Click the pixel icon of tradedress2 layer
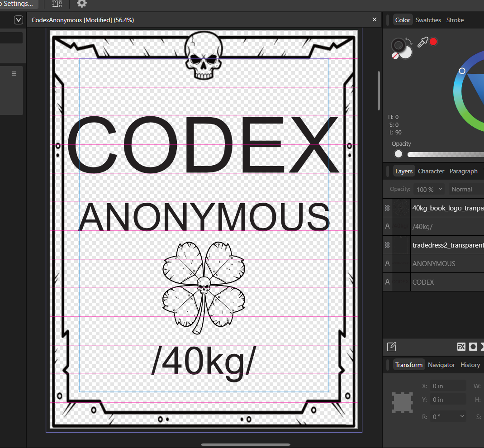This screenshot has height=448, width=484. [x=387, y=245]
